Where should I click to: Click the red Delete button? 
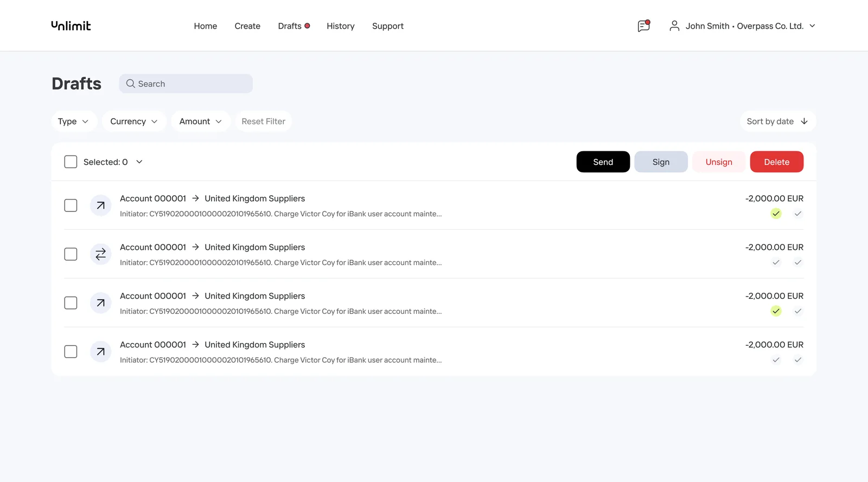click(777, 162)
